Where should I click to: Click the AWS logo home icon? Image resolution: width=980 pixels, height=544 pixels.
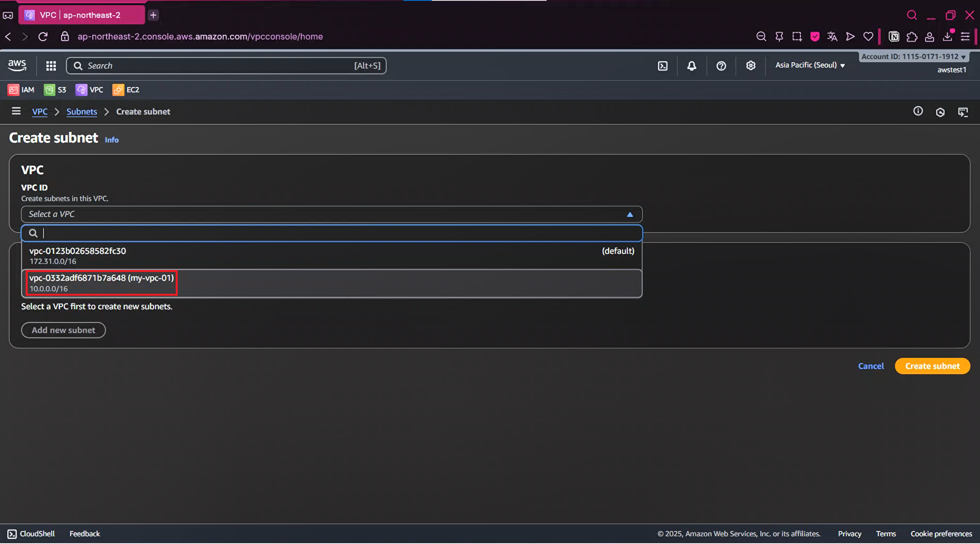pos(17,65)
